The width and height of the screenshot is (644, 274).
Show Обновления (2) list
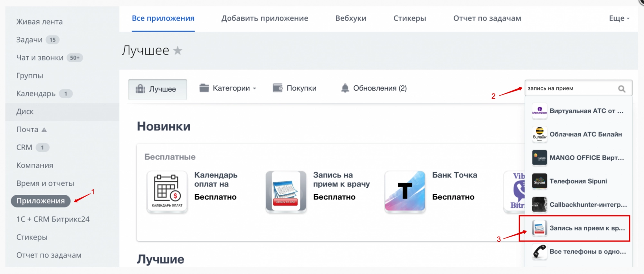(374, 88)
